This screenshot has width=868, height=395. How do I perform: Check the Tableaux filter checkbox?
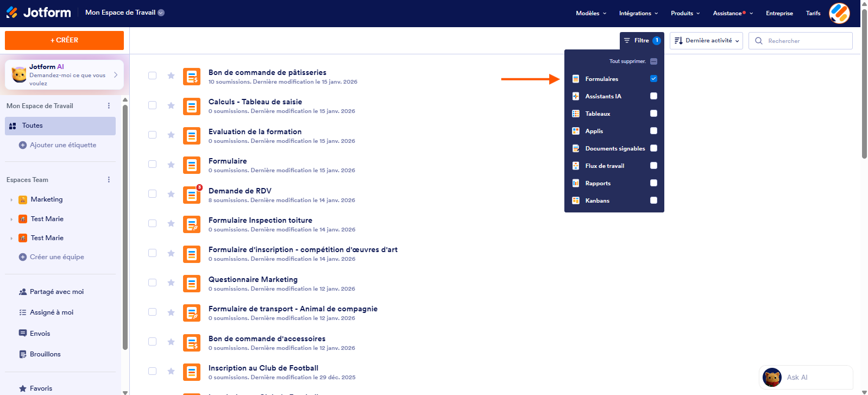click(x=653, y=114)
